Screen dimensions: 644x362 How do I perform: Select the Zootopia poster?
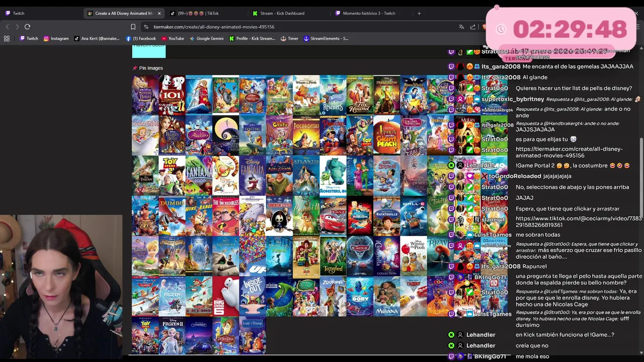point(333,296)
